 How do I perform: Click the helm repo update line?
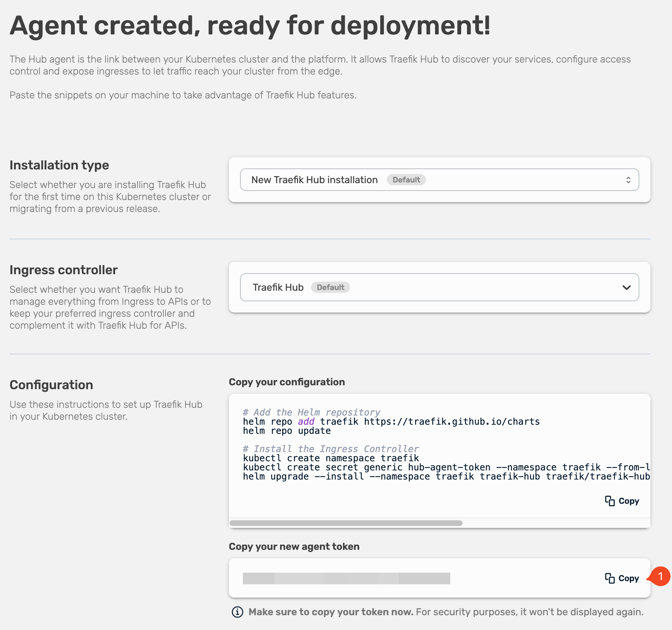(x=287, y=431)
